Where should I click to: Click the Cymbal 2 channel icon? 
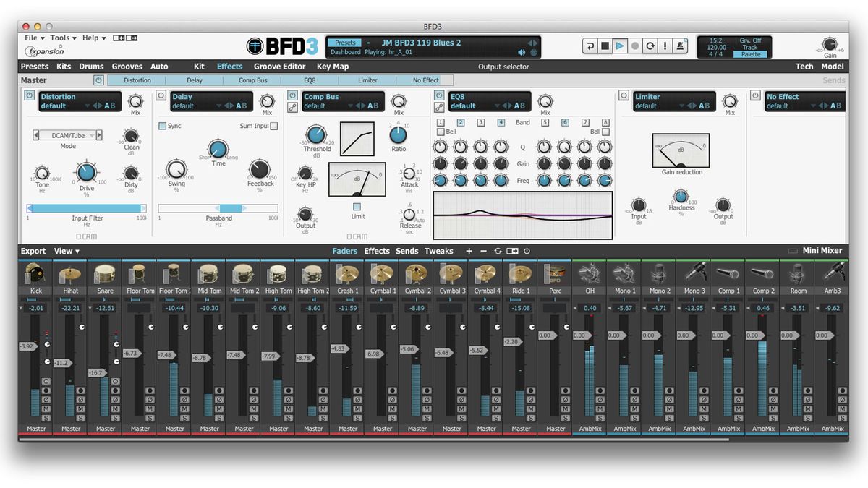point(417,273)
